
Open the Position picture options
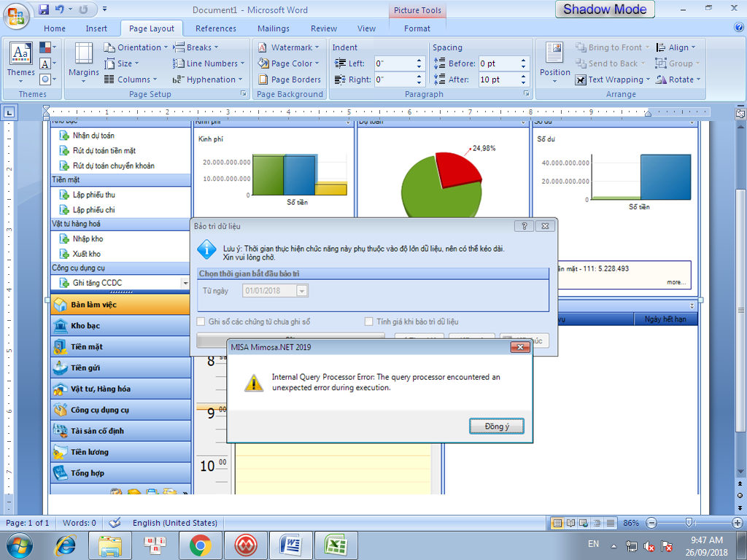click(x=554, y=63)
